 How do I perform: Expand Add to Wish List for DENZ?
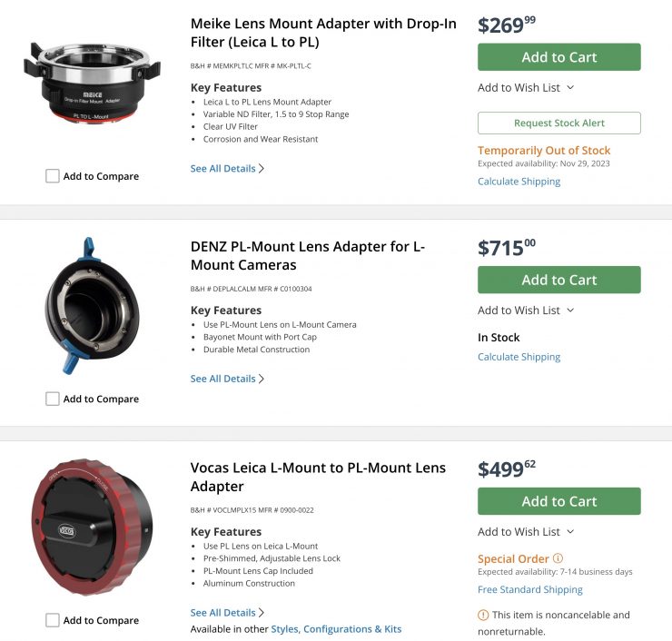[526, 310]
